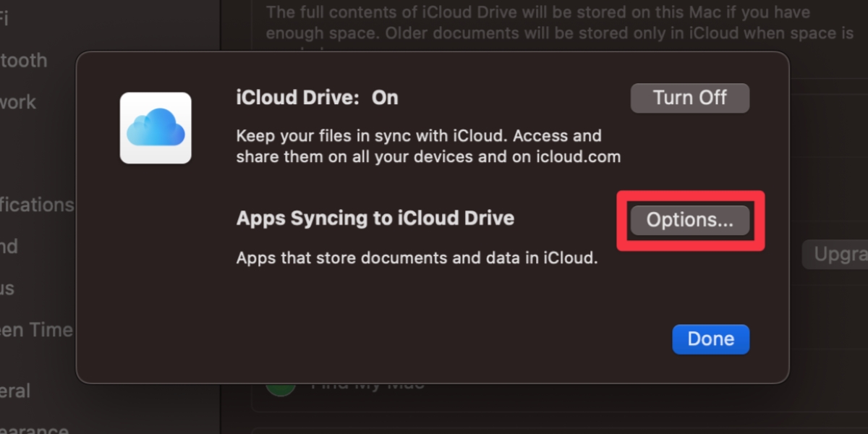Turn Off iCloud Drive
Image resolution: width=868 pixels, height=434 pixels.
689,98
